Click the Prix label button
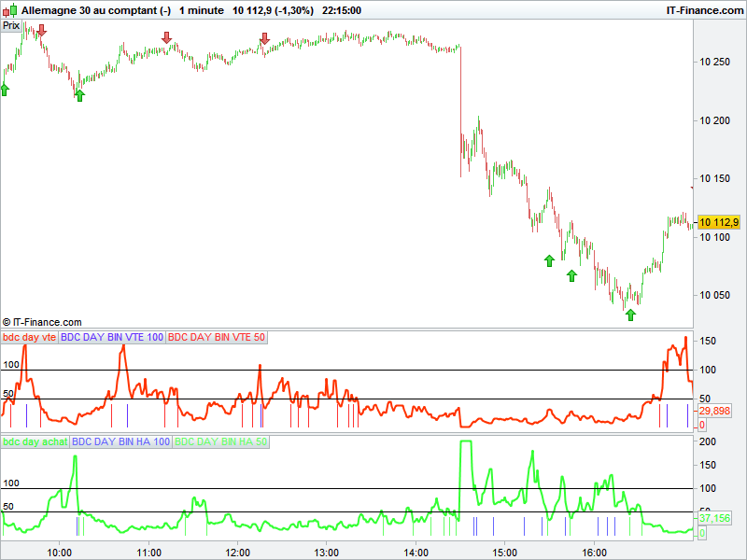The height and width of the screenshot is (560, 747). 11,26
